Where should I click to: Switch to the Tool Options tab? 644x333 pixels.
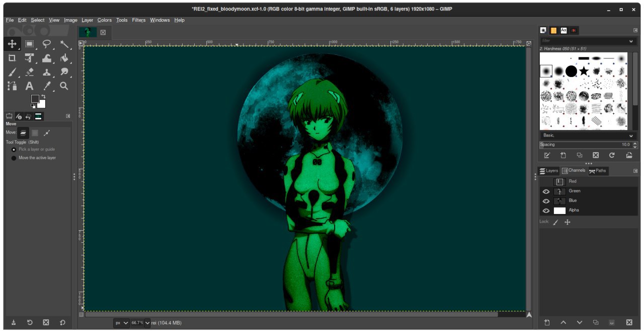pos(9,116)
